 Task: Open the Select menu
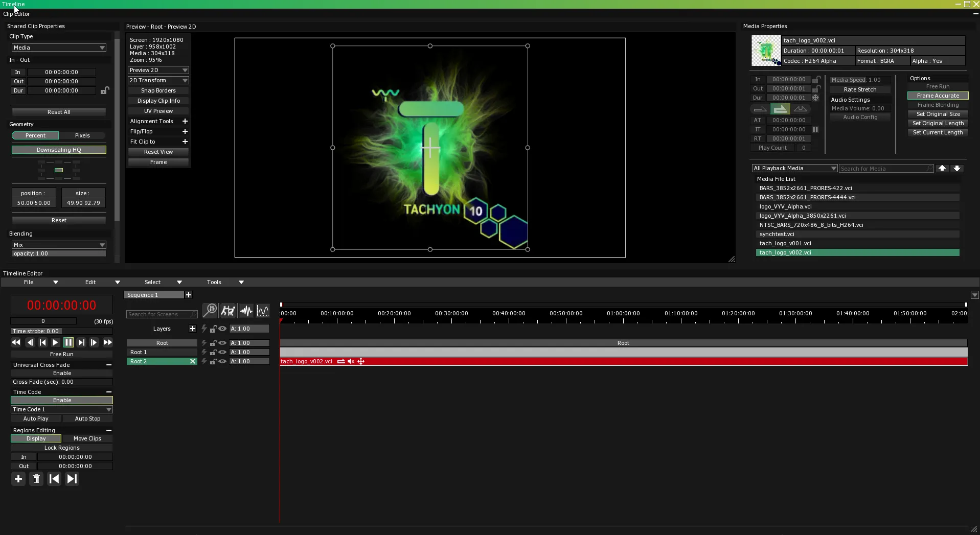pyautogui.click(x=163, y=282)
